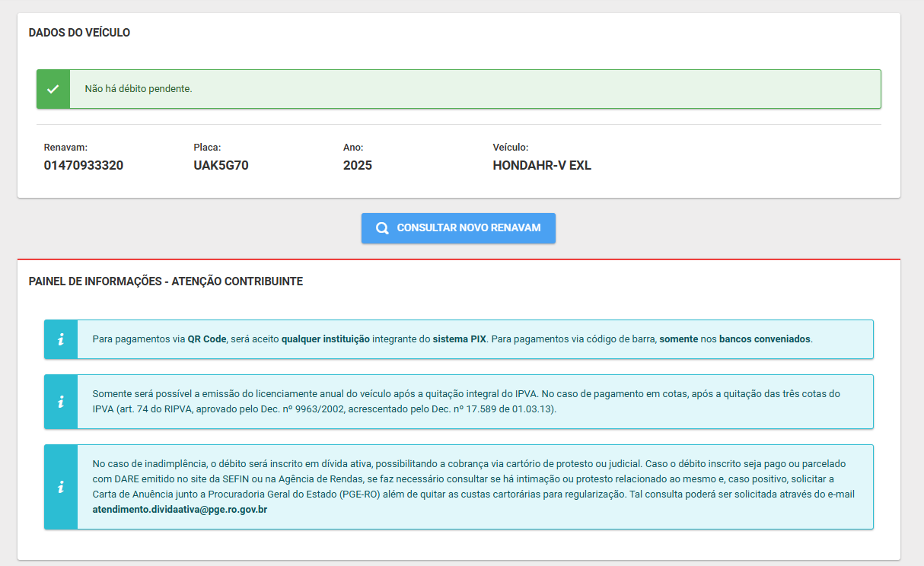This screenshot has height=566, width=924.
Task: Click the bold 'QR Code' text
Action: (207, 339)
